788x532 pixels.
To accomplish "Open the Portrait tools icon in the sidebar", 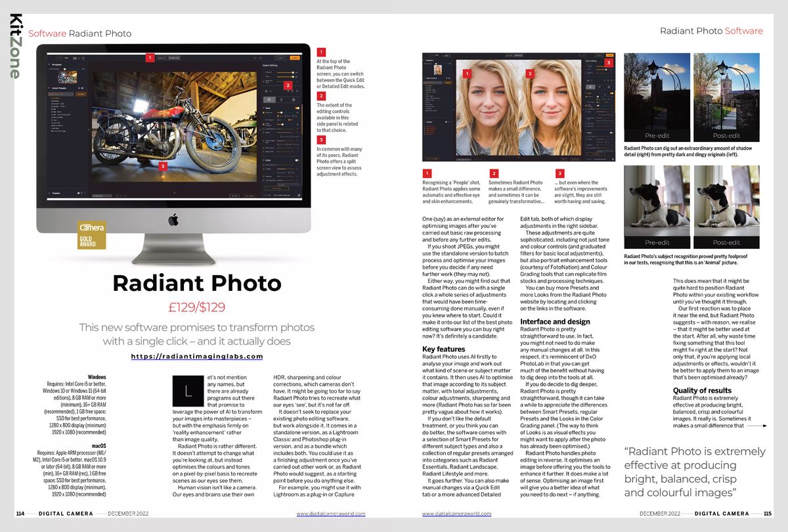I will 281,99.
